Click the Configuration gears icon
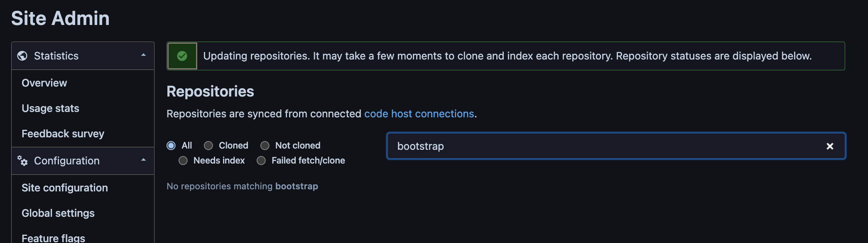This screenshot has height=243, width=868. pos(22,161)
